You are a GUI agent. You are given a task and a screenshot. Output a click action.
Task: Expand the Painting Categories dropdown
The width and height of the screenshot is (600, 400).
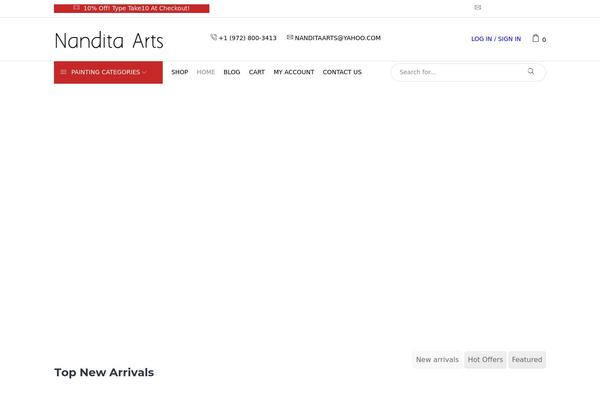pos(108,72)
